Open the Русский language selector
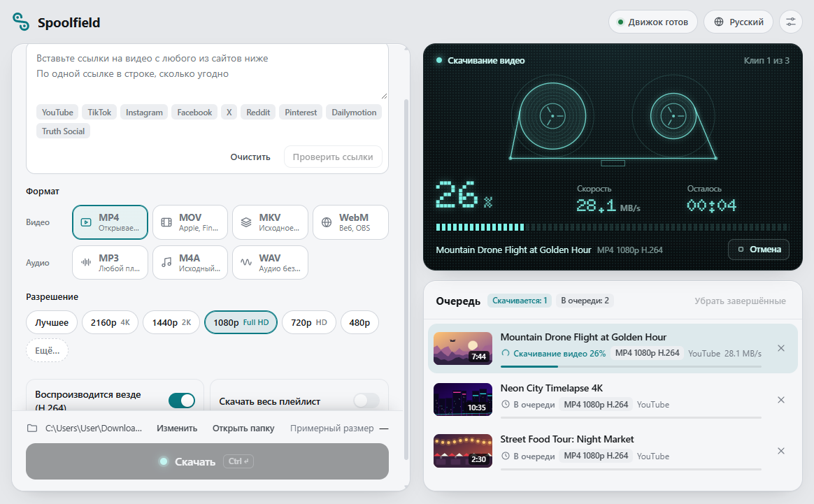Viewport: 814px width, 504px height. click(738, 22)
